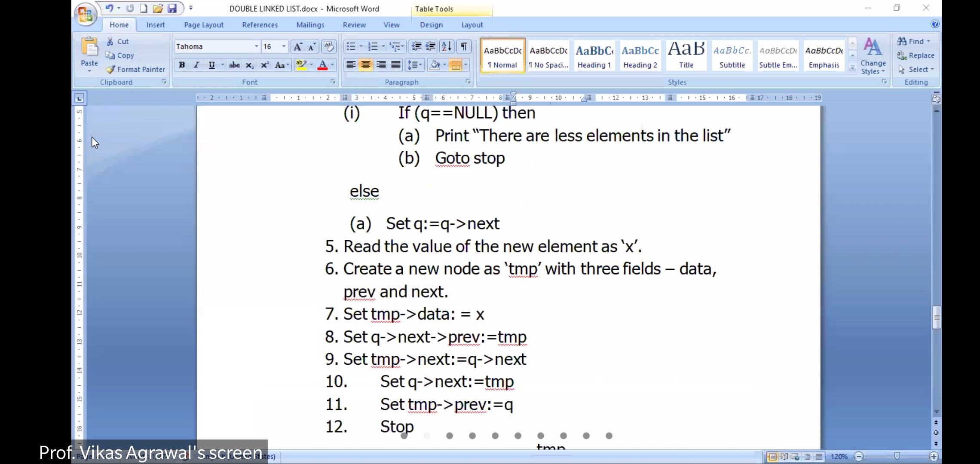
Task: Click the bullets list icon
Action: (x=351, y=46)
